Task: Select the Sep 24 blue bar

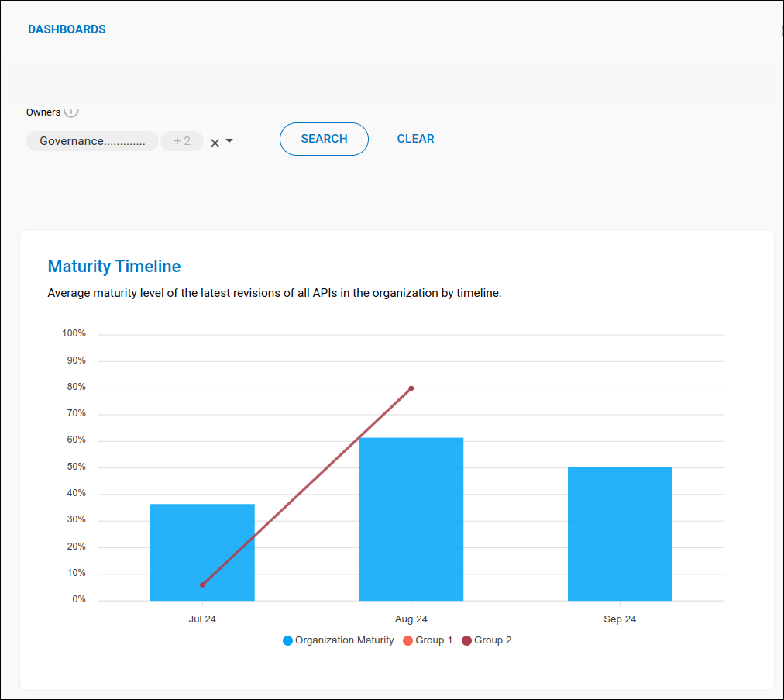Action: (x=620, y=533)
